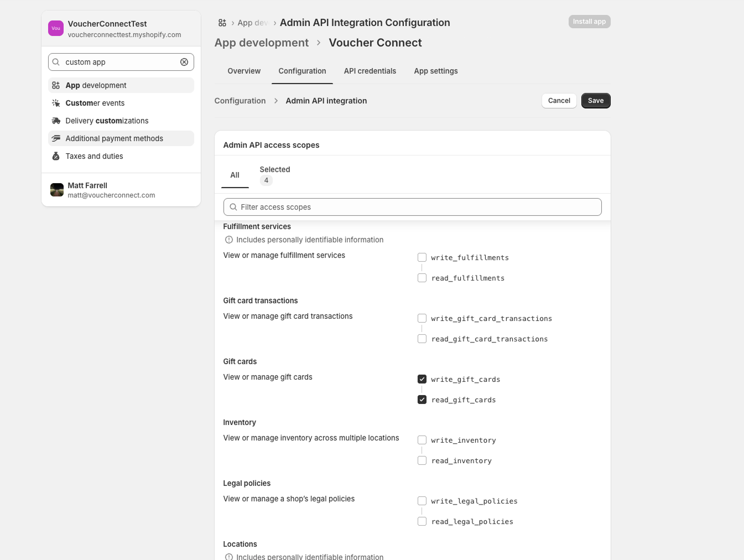Viewport: 744px width, 560px height.
Task: Enable the read_inventory scope checkbox
Action: point(422,460)
